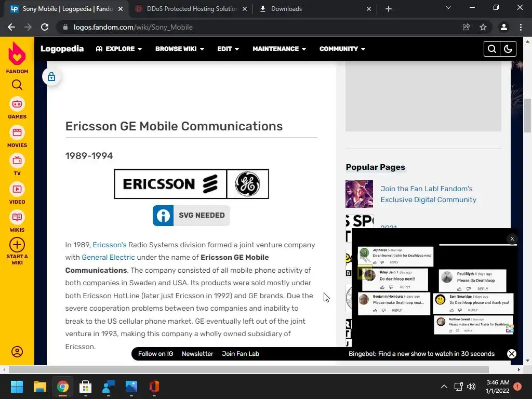Bookmark this page with the star
This screenshot has height=399, width=532.
pos(483,27)
